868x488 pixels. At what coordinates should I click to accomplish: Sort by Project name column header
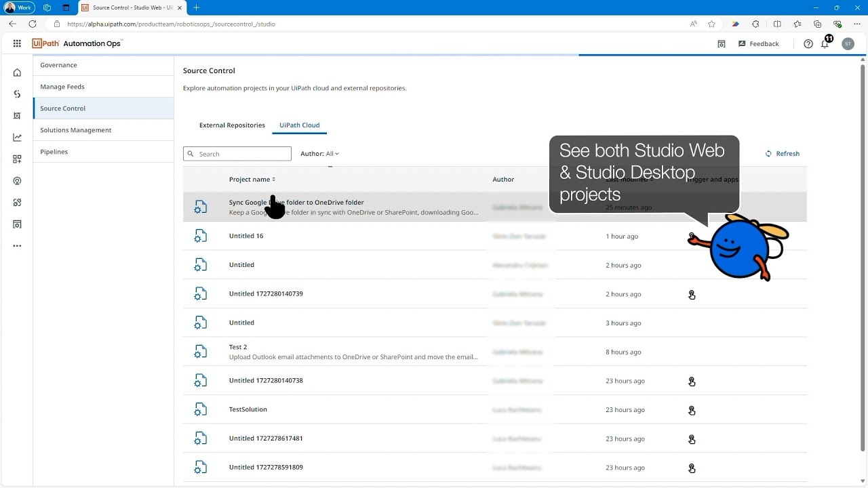[252, 180]
